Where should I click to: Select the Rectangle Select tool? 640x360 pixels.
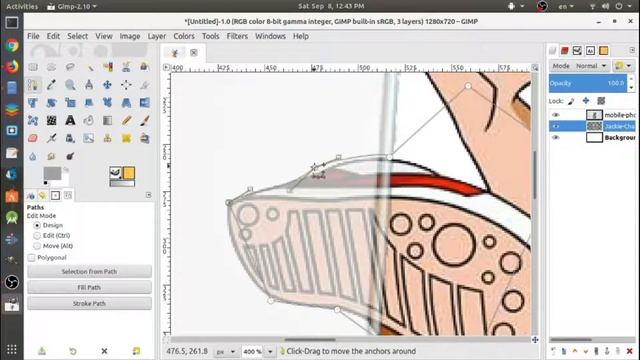coord(33,67)
